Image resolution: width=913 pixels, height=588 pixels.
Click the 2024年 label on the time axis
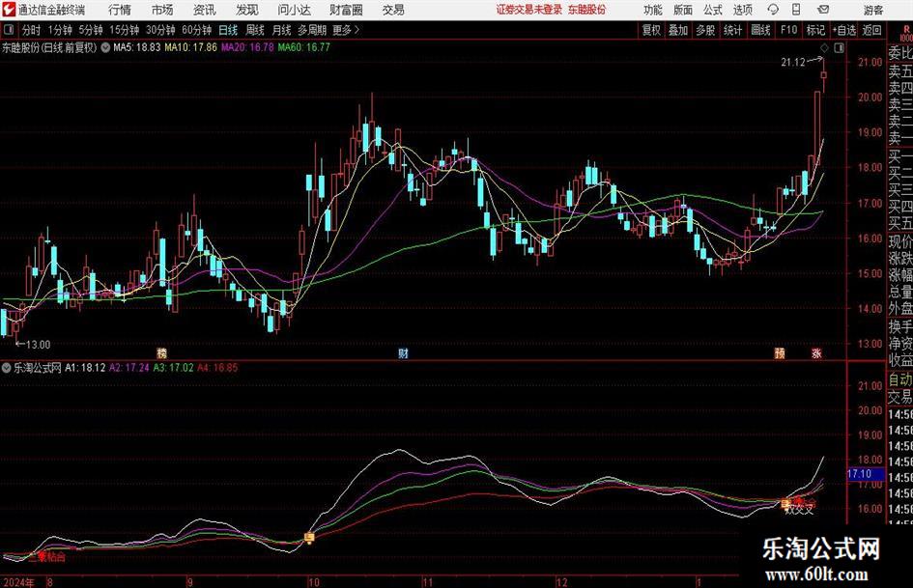click(18, 582)
